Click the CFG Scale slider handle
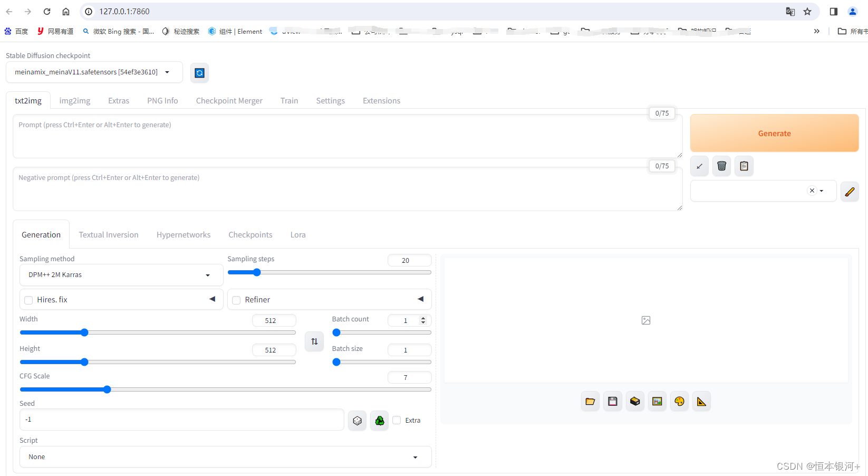The image size is (868, 476). click(107, 389)
